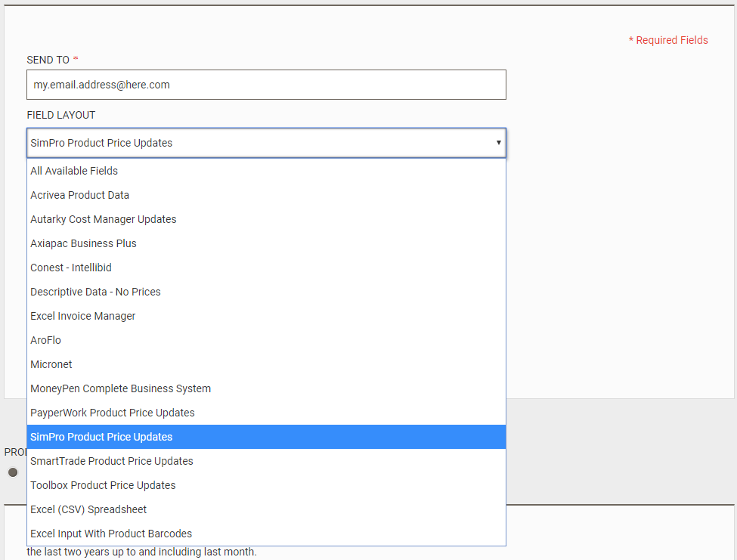Viewport: 737px width, 560px height.
Task: Choose Autarky Cost Manager Updates
Action: coord(266,219)
